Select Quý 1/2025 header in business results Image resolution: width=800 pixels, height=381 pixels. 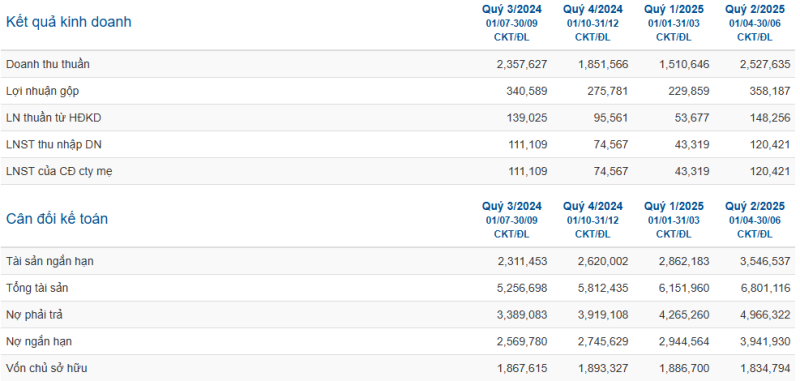point(674,9)
